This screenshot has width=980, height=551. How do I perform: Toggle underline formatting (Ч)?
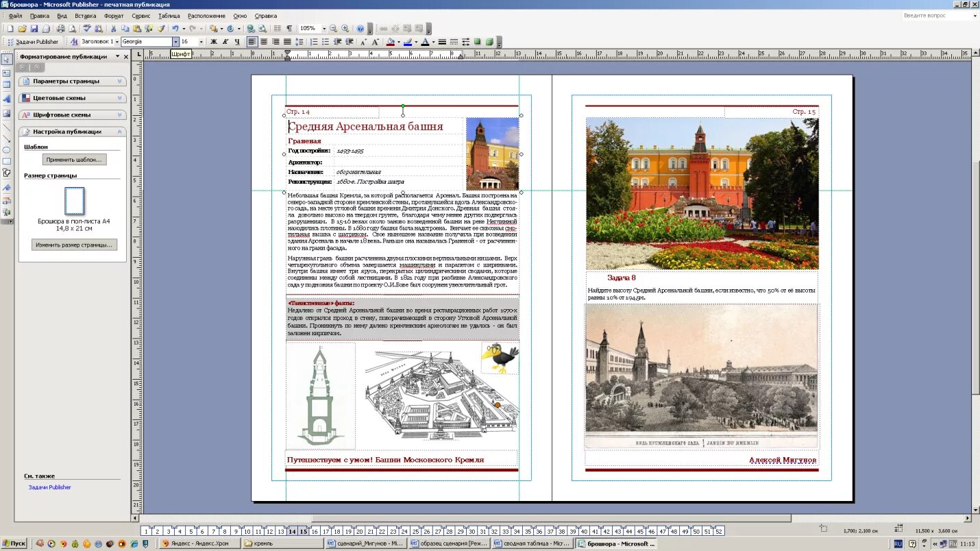click(x=236, y=42)
